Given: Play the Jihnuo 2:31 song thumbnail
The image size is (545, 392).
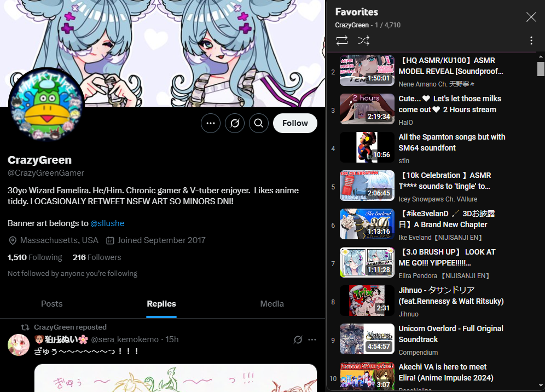Looking at the screenshot, I should (367, 301).
